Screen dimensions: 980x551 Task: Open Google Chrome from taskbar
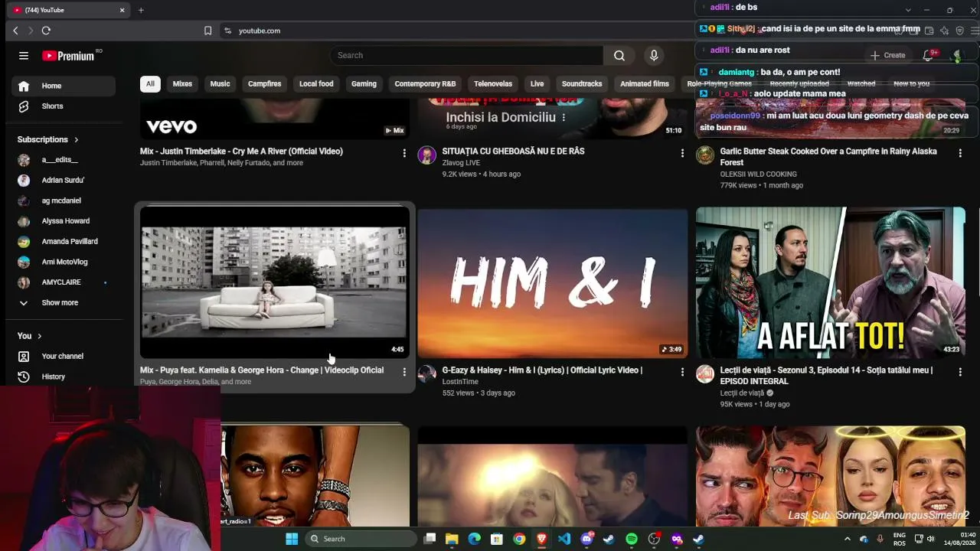519,539
